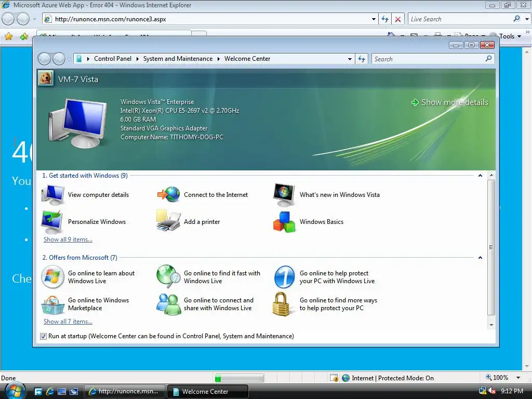Click Welcome Center refresh button
Viewport: 532px width, 399px height.
tap(362, 59)
